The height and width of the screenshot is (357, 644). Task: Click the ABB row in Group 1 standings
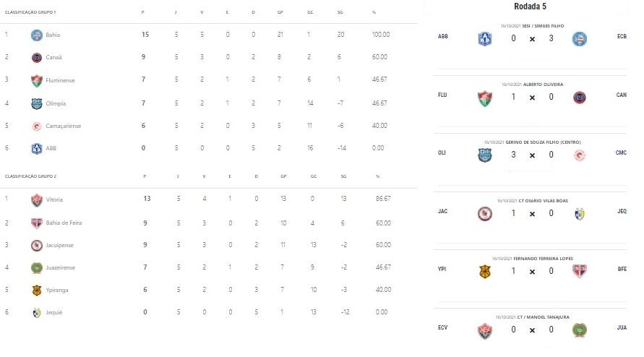(x=209, y=148)
